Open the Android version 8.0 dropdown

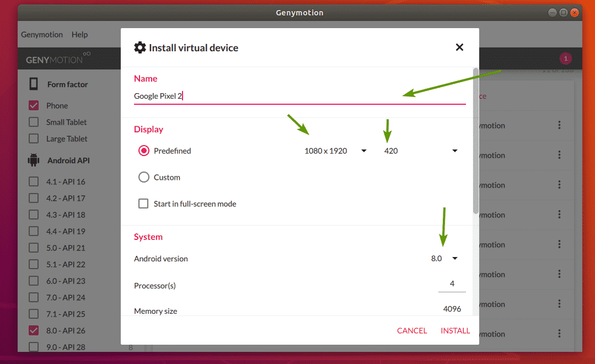point(444,259)
